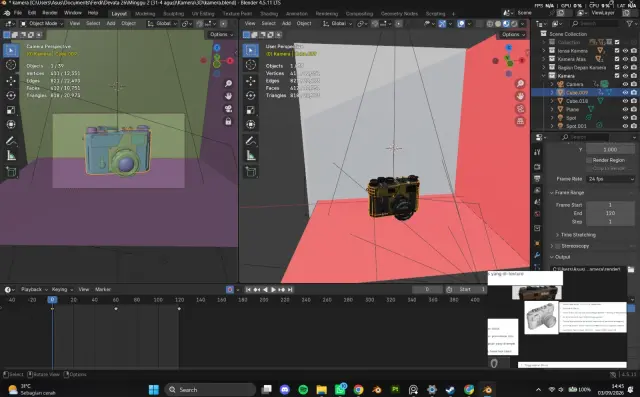Toggle the auto keying record button
The image size is (640, 397).
point(230,289)
